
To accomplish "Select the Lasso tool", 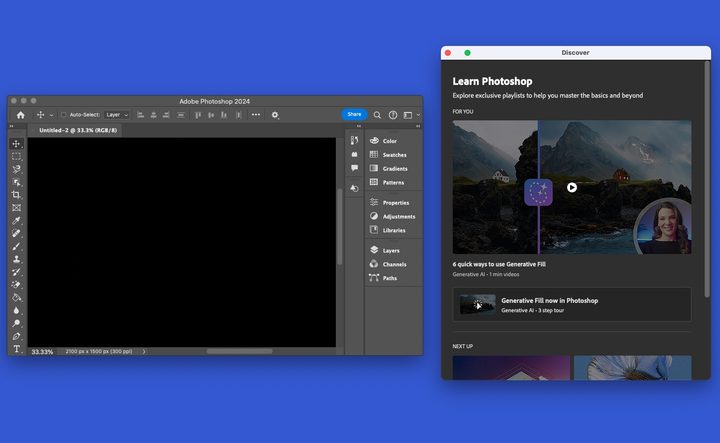I will [16, 169].
